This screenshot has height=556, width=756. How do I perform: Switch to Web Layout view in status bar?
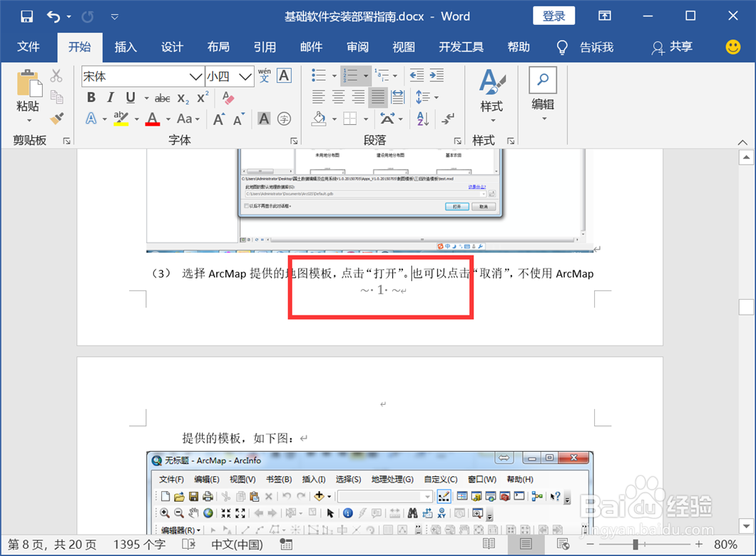click(563, 544)
